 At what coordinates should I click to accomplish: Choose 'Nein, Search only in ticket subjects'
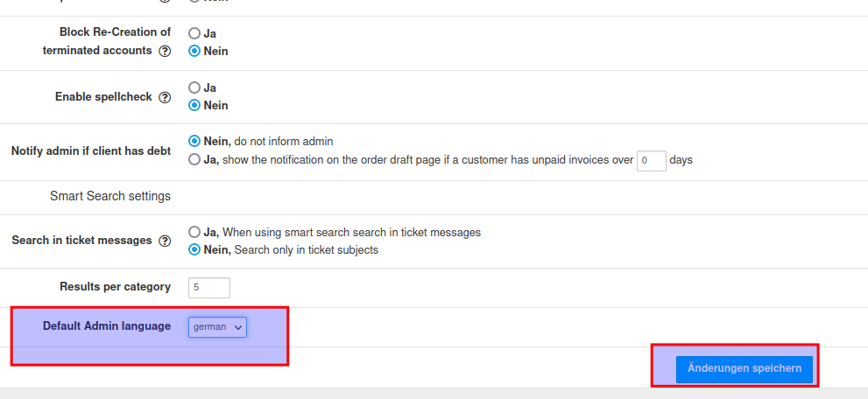[x=194, y=250]
